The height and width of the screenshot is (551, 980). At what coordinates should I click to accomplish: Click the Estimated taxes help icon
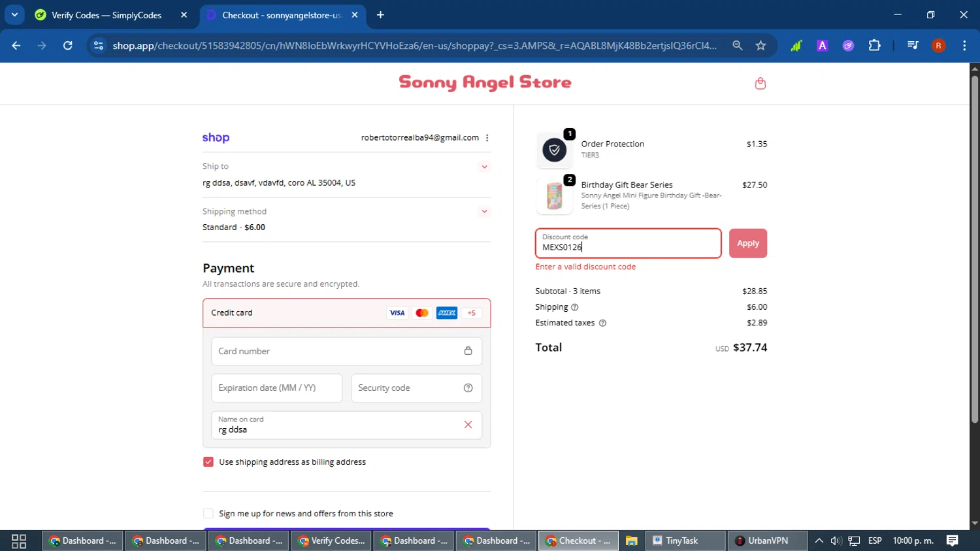602,323
